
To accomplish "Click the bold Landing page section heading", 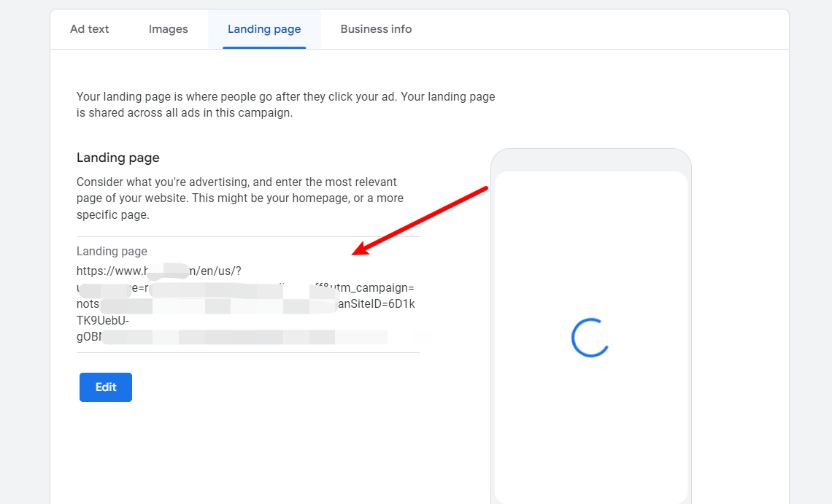I will pos(118,158).
